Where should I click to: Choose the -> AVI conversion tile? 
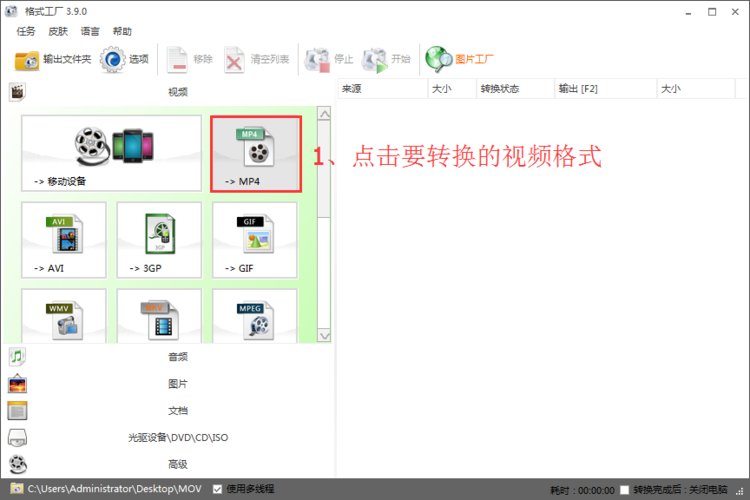point(64,240)
